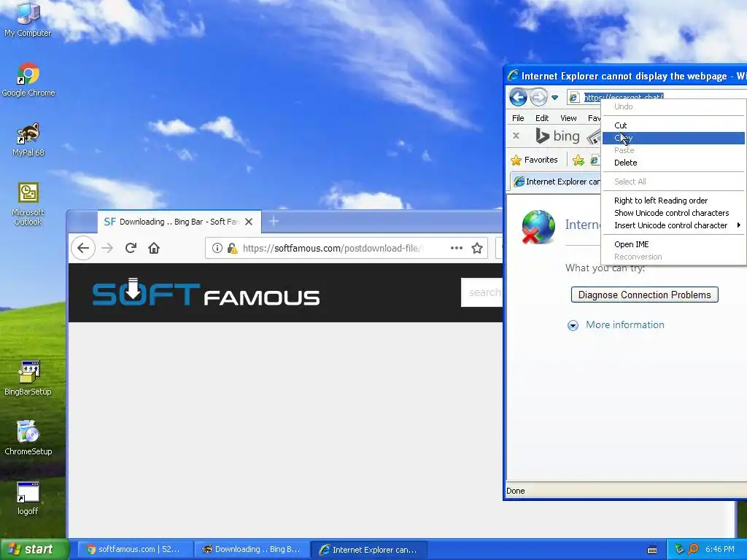
Task: Click the Add to Favorites Bar icon
Action: point(578,160)
